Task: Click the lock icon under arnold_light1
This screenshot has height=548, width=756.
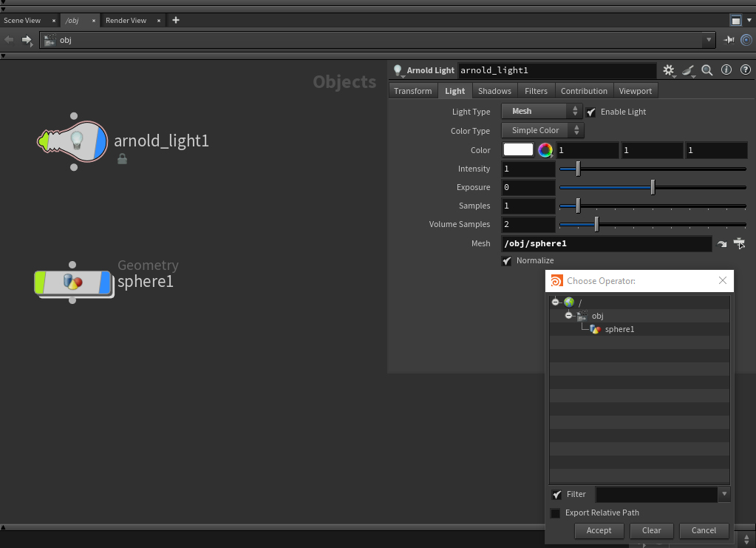Action: 123,159
